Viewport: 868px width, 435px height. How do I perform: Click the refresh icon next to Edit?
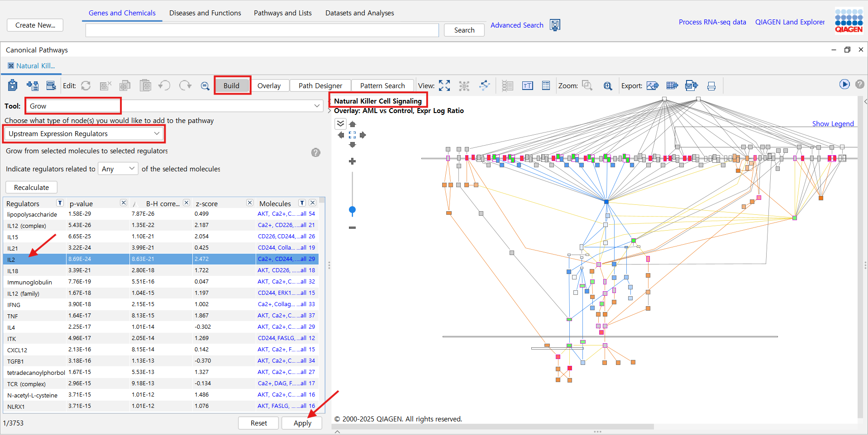[x=86, y=85]
